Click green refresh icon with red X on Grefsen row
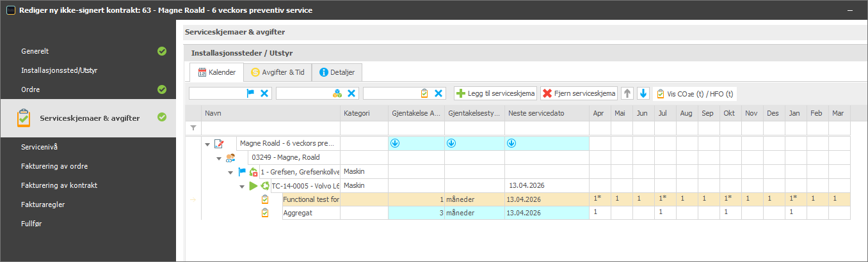 pyautogui.click(x=253, y=171)
